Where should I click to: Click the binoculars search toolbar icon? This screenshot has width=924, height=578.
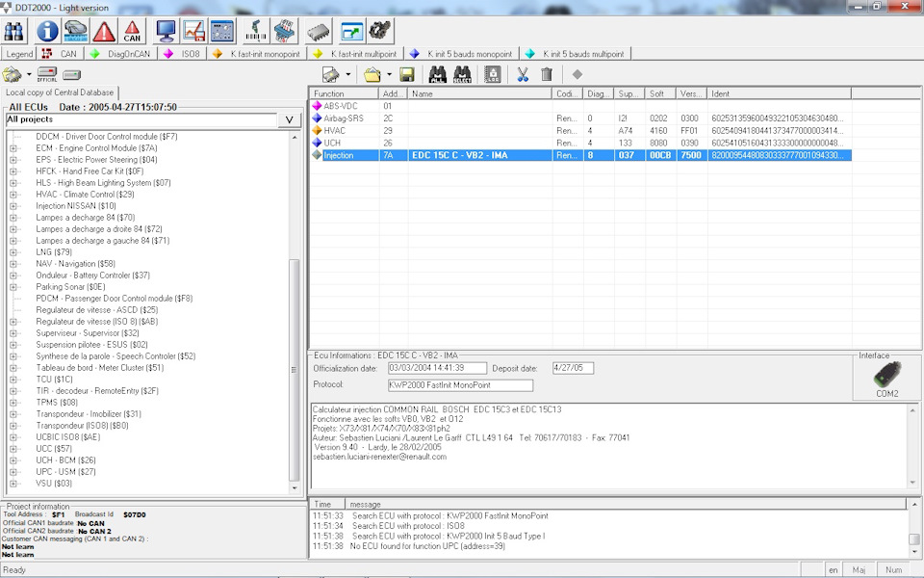14,31
